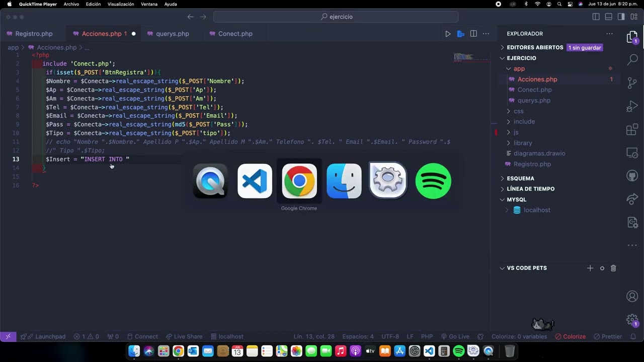644x362 pixels.
Task: Toggle Go Live server in status bar
Action: (455, 336)
